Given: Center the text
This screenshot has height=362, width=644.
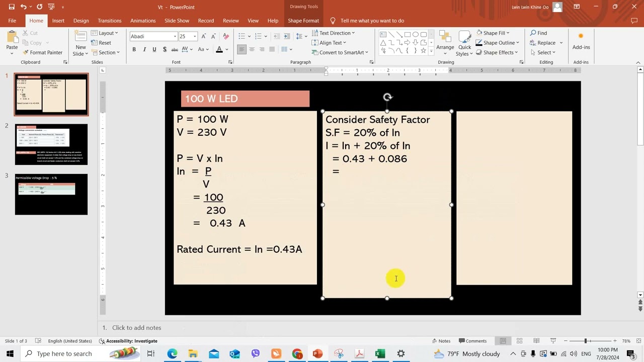Looking at the screenshot, I should tap(252, 49).
